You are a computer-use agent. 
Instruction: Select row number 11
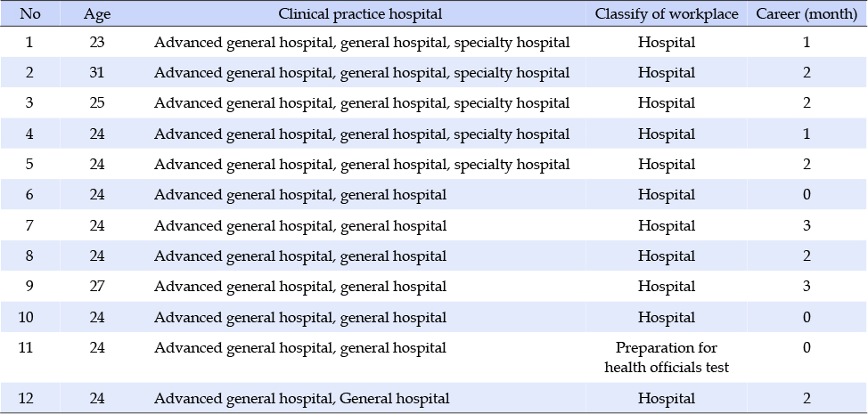tap(30, 348)
